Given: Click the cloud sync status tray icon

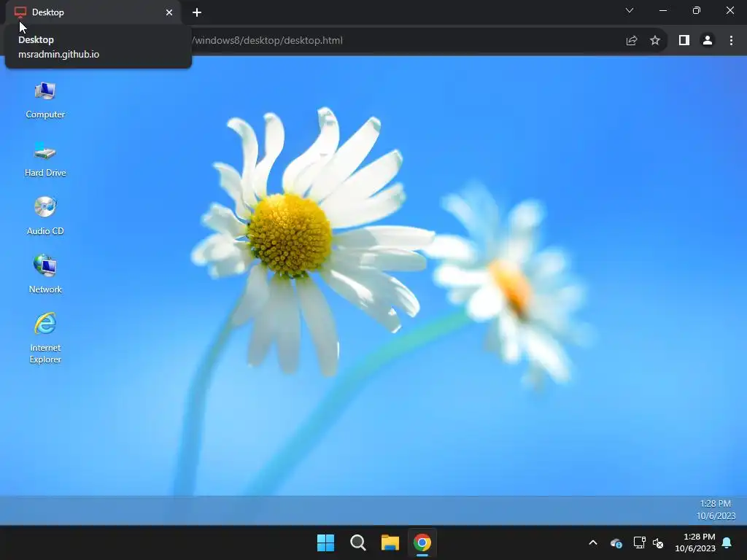Looking at the screenshot, I should click(x=616, y=542).
